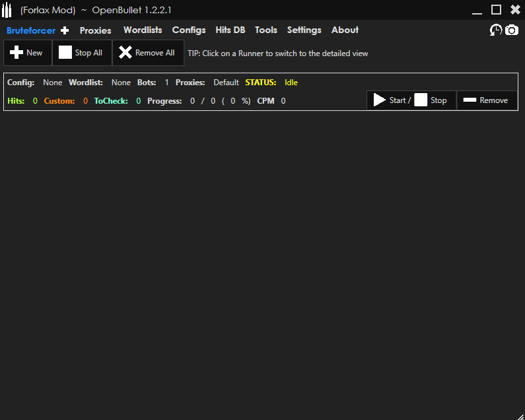525x420 pixels.
Task: Click the Idle status text
Action: (291, 83)
